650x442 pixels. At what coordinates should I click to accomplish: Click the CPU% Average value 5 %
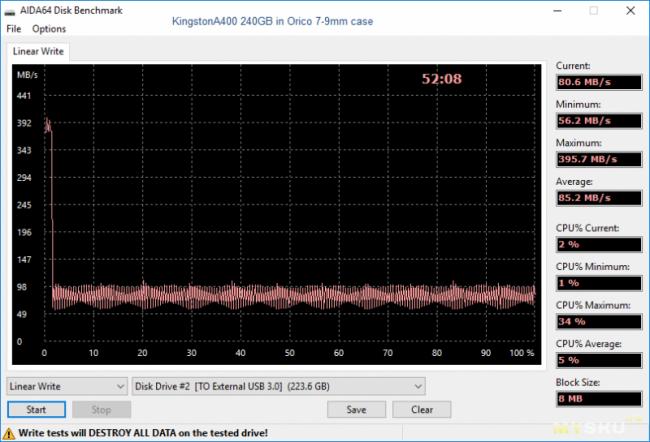[x=599, y=360]
